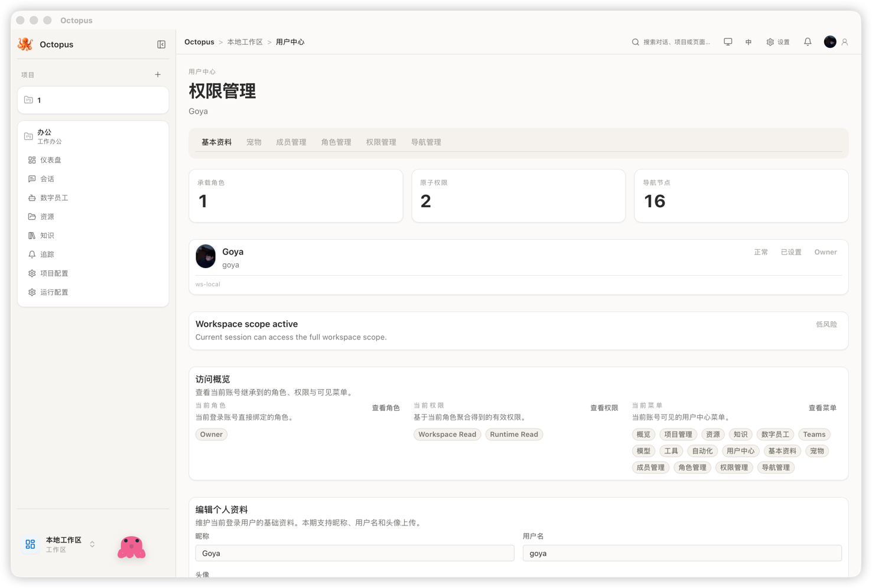Switch to the 宠物 tab
872x588 pixels.
(254, 142)
